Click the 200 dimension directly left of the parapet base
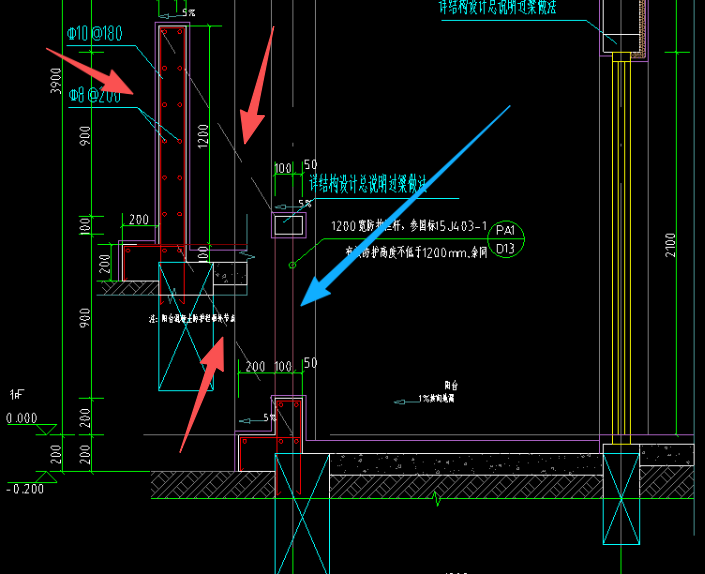Image resolution: width=705 pixels, height=574 pixels. pos(138,220)
